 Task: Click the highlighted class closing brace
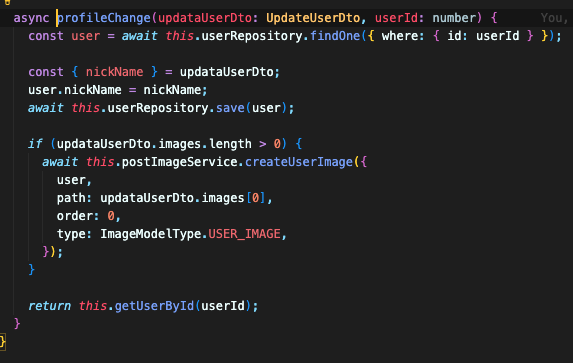point(3,341)
